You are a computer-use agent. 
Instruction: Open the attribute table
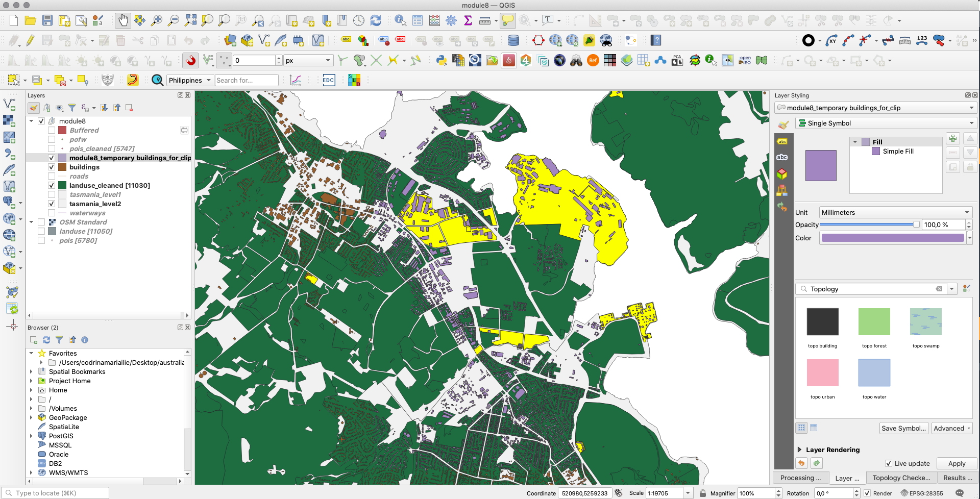click(x=418, y=20)
